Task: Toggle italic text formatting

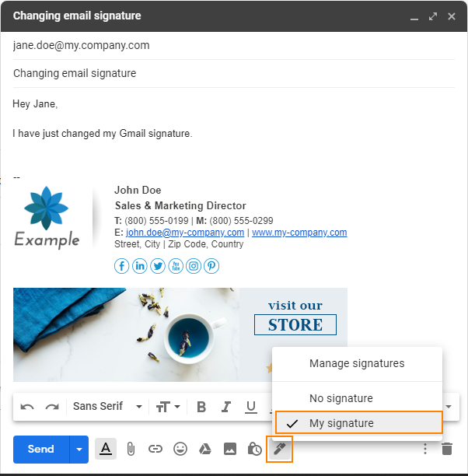Action: (x=226, y=406)
